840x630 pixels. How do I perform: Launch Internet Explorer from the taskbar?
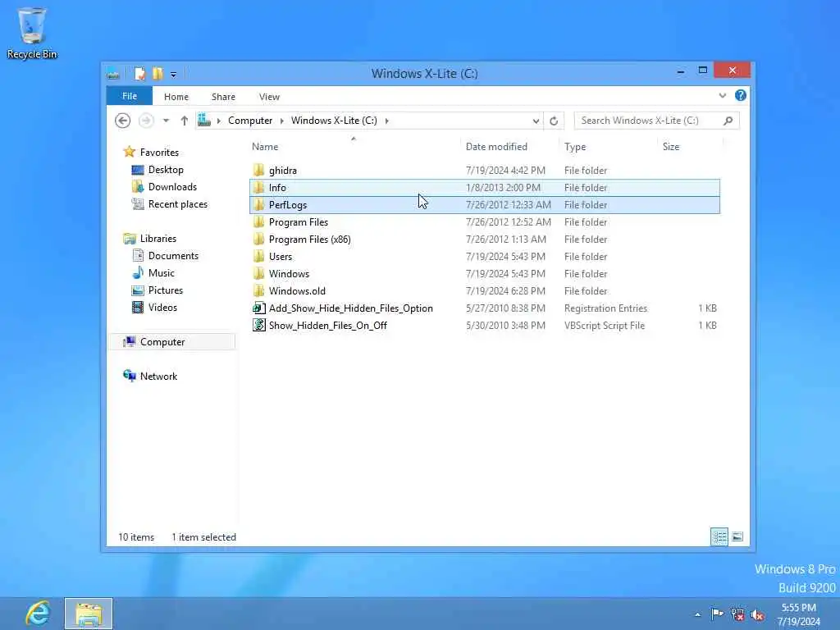click(x=38, y=614)
